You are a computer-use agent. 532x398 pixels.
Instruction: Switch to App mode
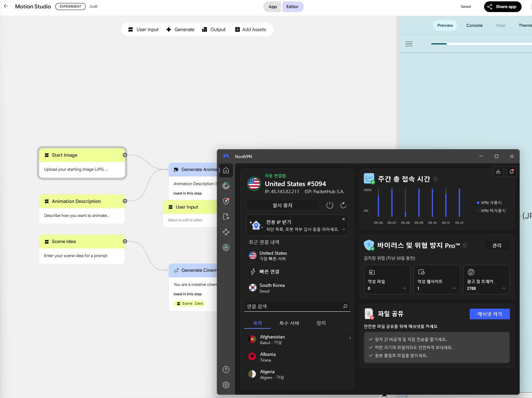tap(273, 7)
